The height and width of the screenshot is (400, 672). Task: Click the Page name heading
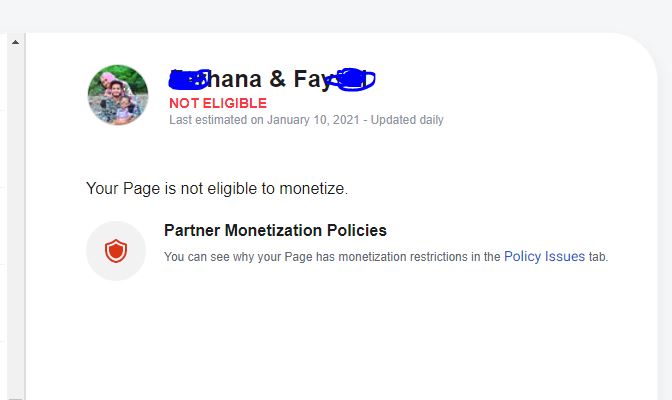point(272,79)
